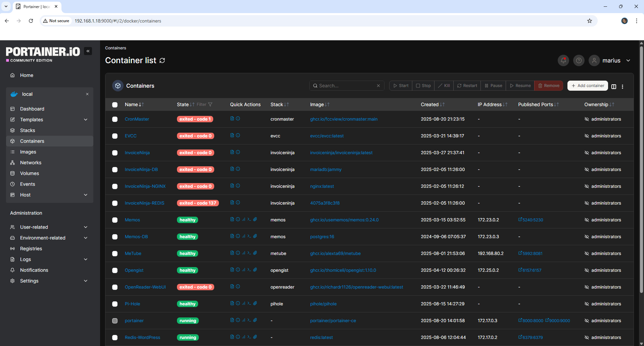
Task: Open Images in the sidebar
Action: click(x=50, y=152)
